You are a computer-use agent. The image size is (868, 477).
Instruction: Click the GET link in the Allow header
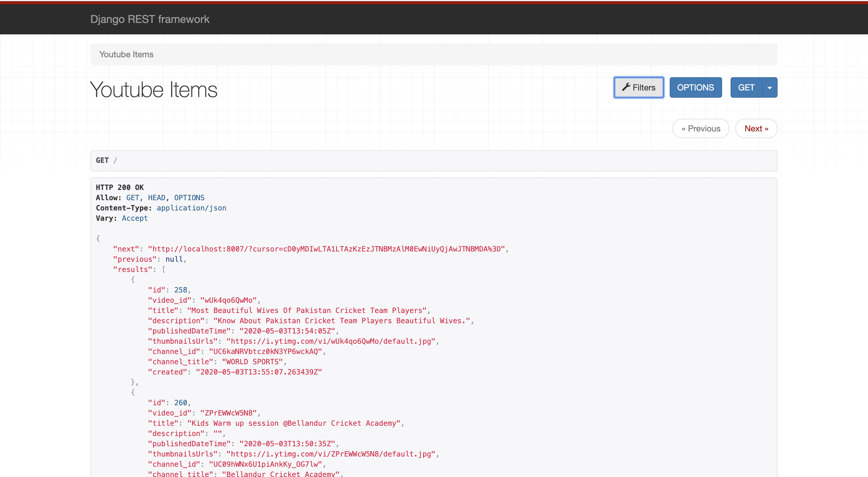(133, 197)
